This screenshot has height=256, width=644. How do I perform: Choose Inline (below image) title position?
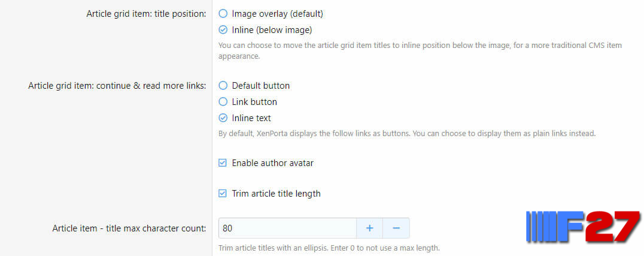click(x=223, y=29)
